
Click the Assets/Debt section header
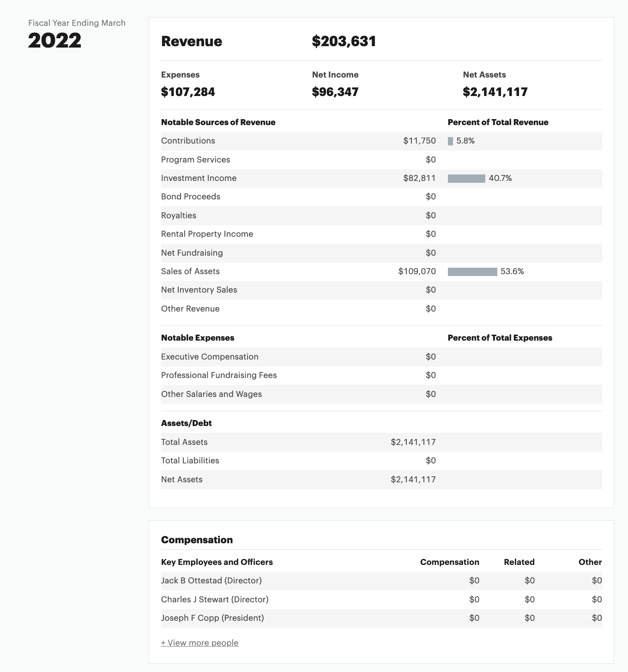click(x=186, y=423)
